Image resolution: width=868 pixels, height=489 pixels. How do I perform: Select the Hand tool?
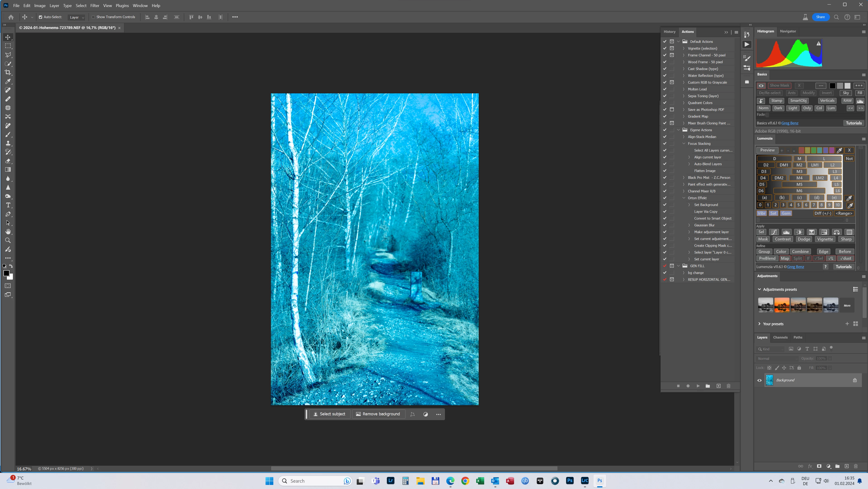pos(8,232)
